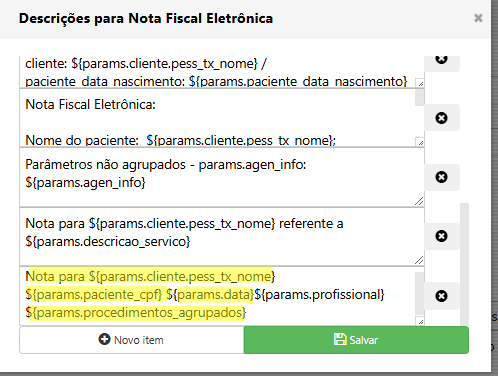Click resize handle of descricao_servico text area
This screenshot has width=498, height=376.
click(x=419, y=260)
